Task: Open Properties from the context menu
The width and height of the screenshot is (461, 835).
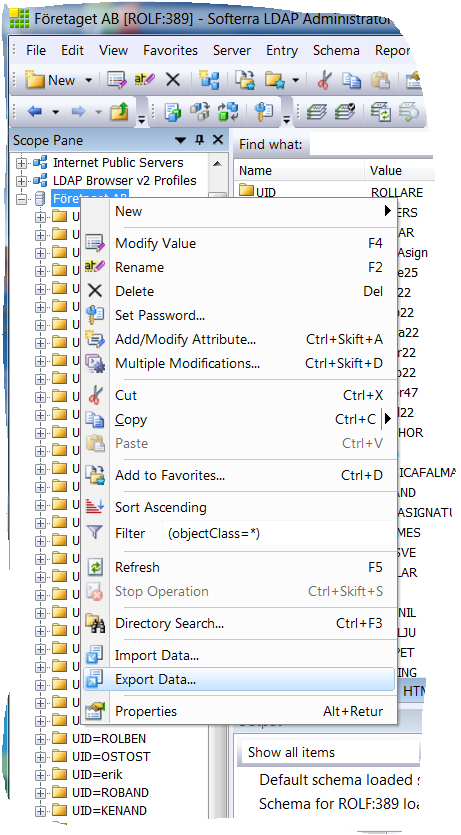Action: coord(238,711)
